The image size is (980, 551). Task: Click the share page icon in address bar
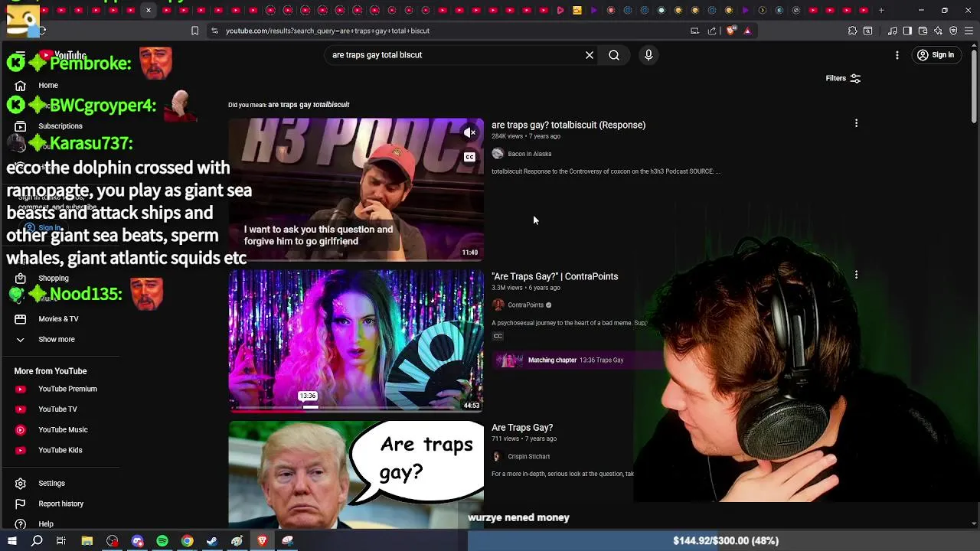tap(712, 31)
